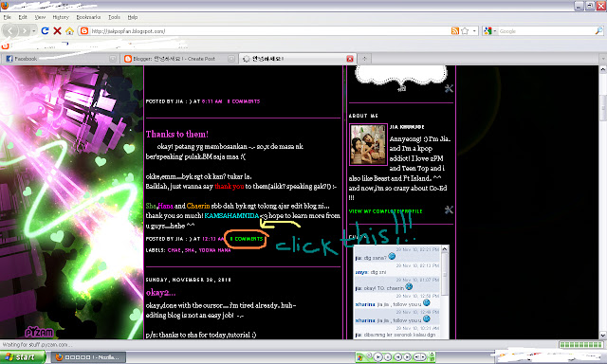Open green comments link under 'Thanks to them!'
Viewport: 607px width, 364px height.
click(247, 239)
